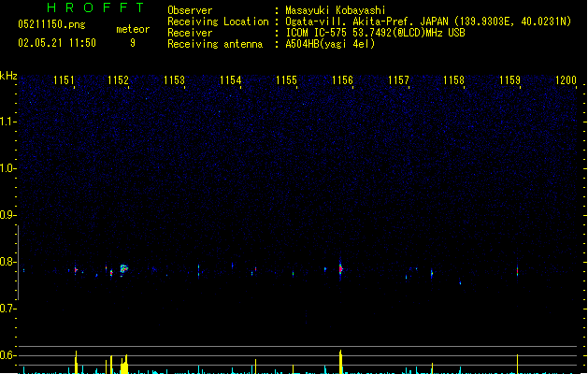588x374 pixels.
Task: Click the kHz axis unit label
Action: pos(8,76)
